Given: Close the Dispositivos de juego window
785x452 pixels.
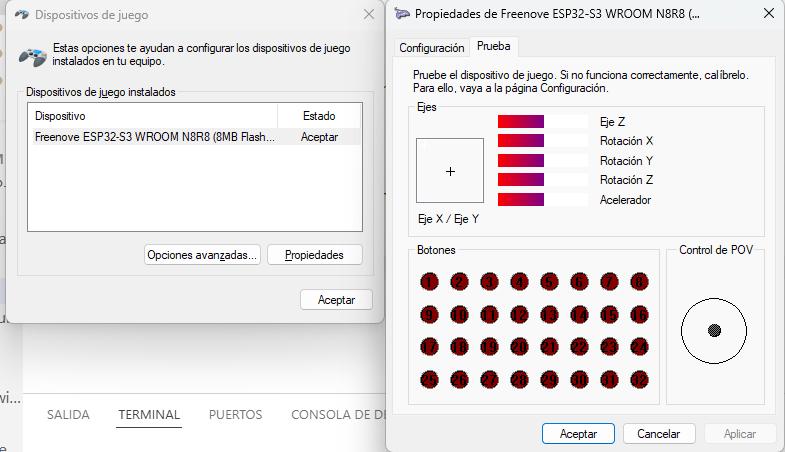Looking at the screenshot, I should 369,15.
